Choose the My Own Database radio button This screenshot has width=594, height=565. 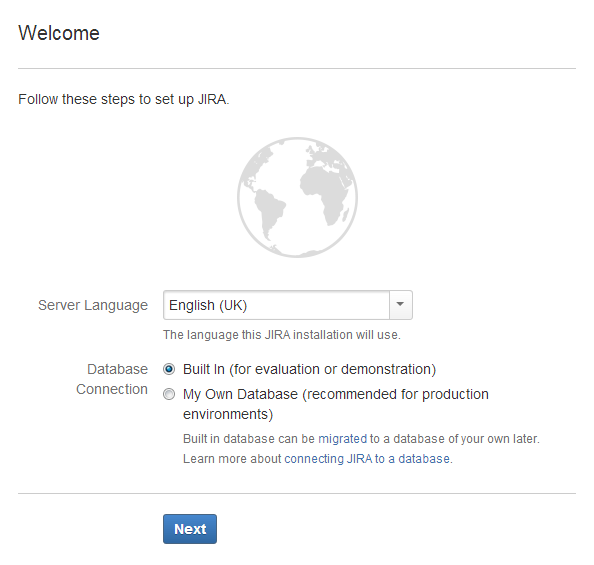click(169, 394)
